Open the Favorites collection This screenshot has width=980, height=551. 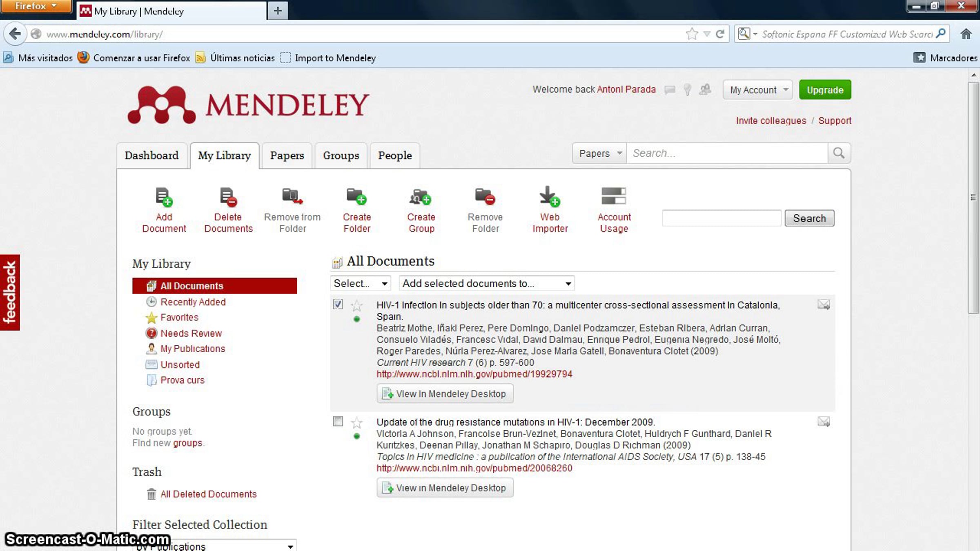(x=179, y=318)
